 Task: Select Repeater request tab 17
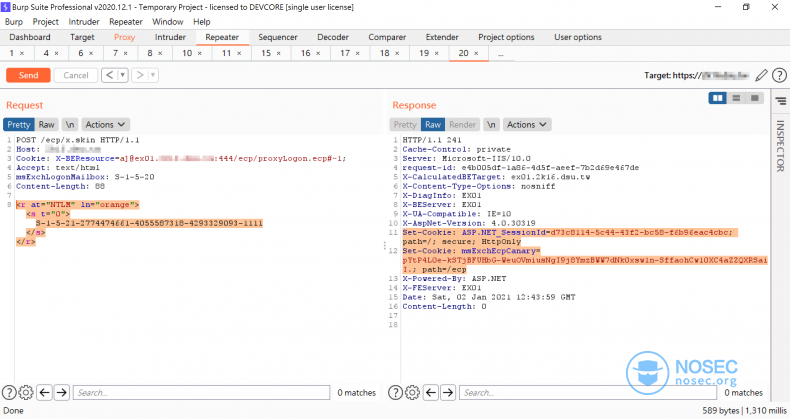click(345, 53)
